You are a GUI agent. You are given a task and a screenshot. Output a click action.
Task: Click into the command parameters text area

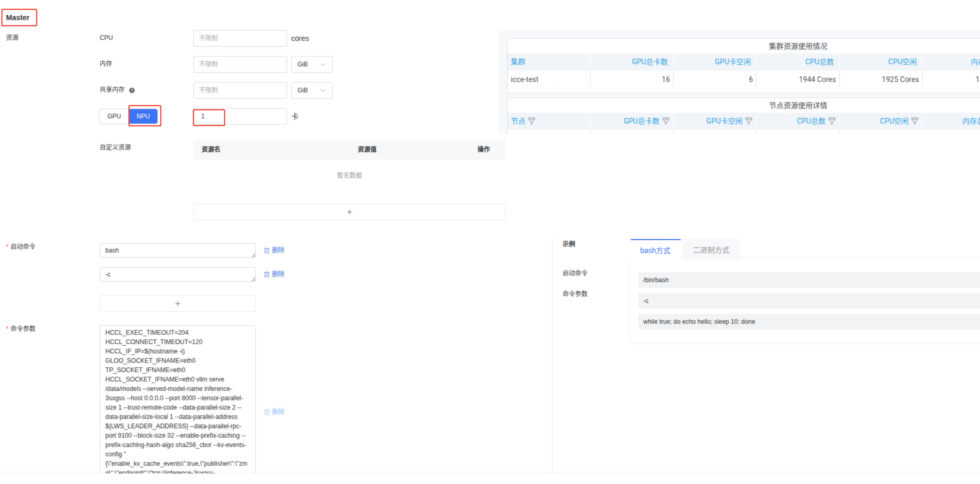pos(177,398)
